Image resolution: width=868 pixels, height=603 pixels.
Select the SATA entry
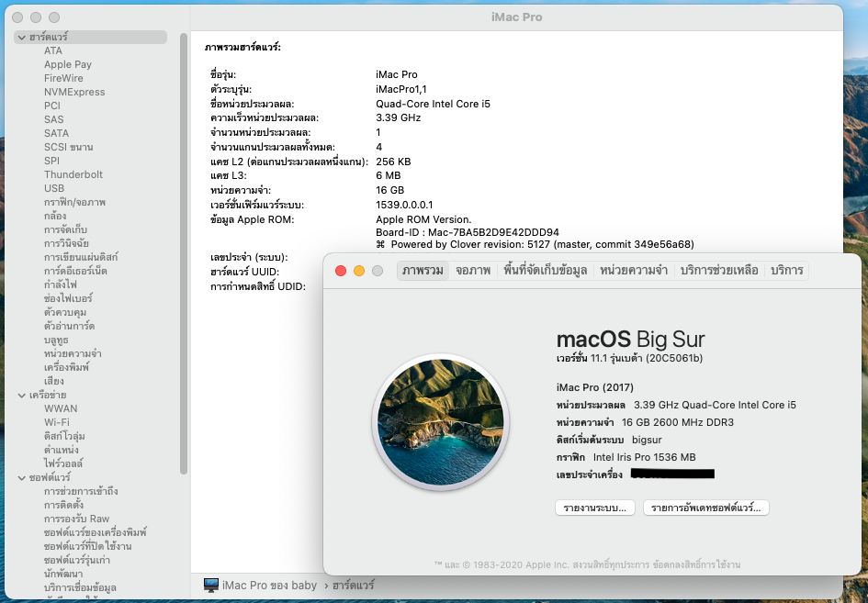(56, 133)
